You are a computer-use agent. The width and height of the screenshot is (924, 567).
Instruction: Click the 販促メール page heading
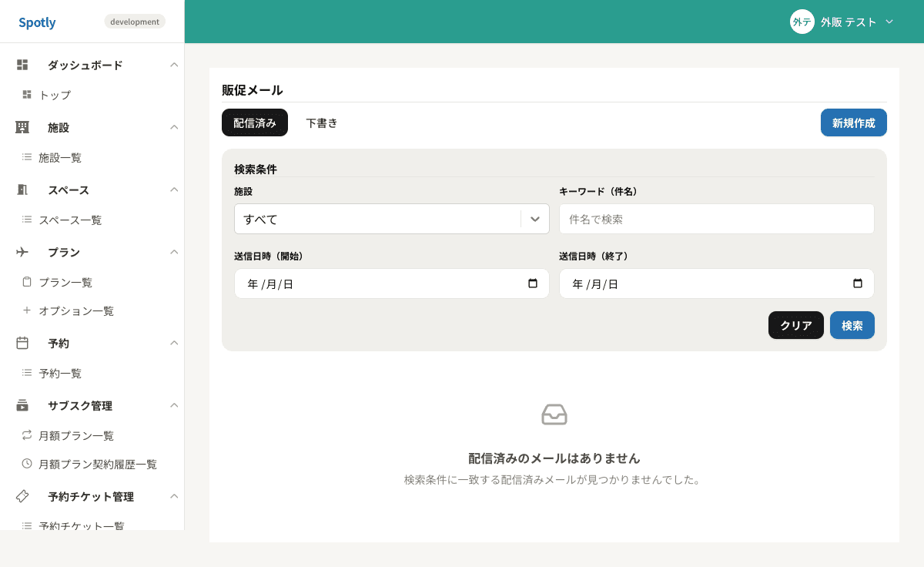(x=253, y=90)
